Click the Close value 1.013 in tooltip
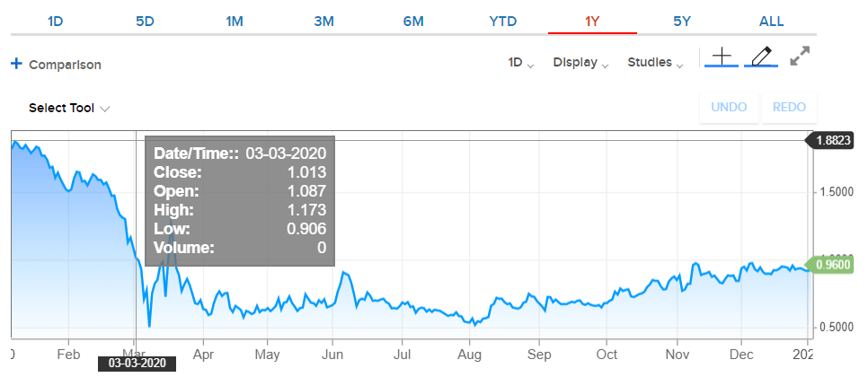This screenshot has height=386, width=868. point(306,172)
